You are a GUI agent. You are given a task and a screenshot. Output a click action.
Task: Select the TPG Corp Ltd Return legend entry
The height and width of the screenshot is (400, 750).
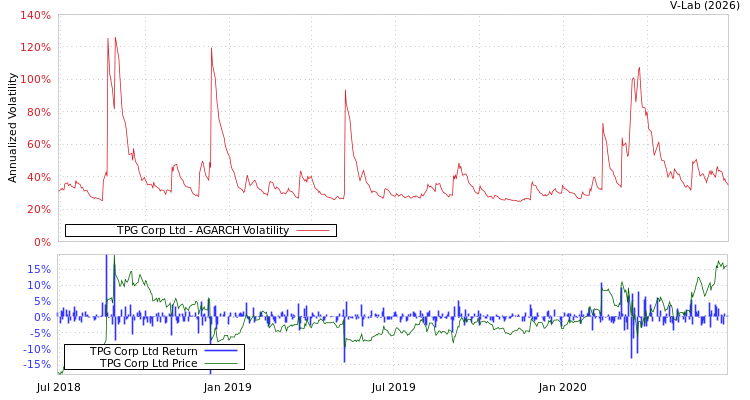144,351
